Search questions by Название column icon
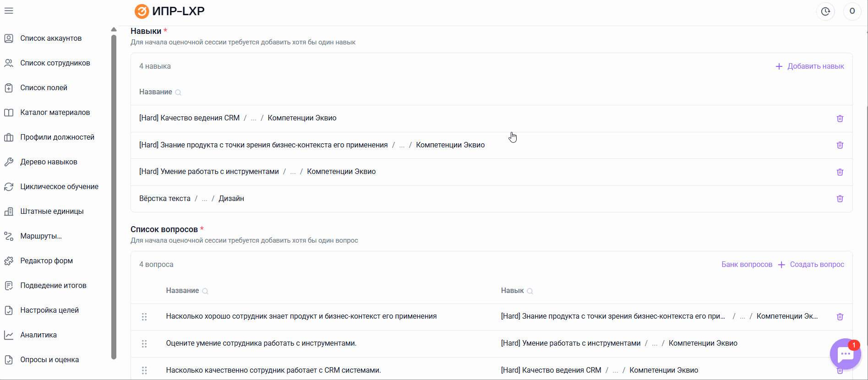Viewport: 868px width, 380px height. point(205,291)
